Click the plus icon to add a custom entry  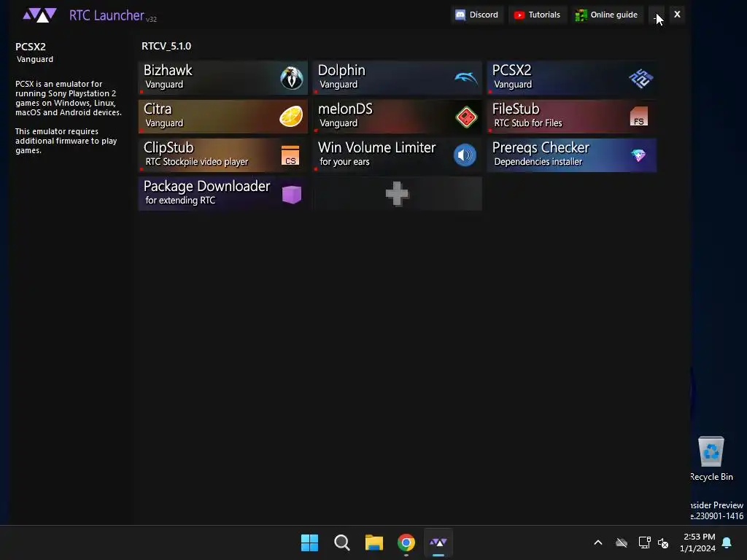pyautogui.click(x=397, y=194)
